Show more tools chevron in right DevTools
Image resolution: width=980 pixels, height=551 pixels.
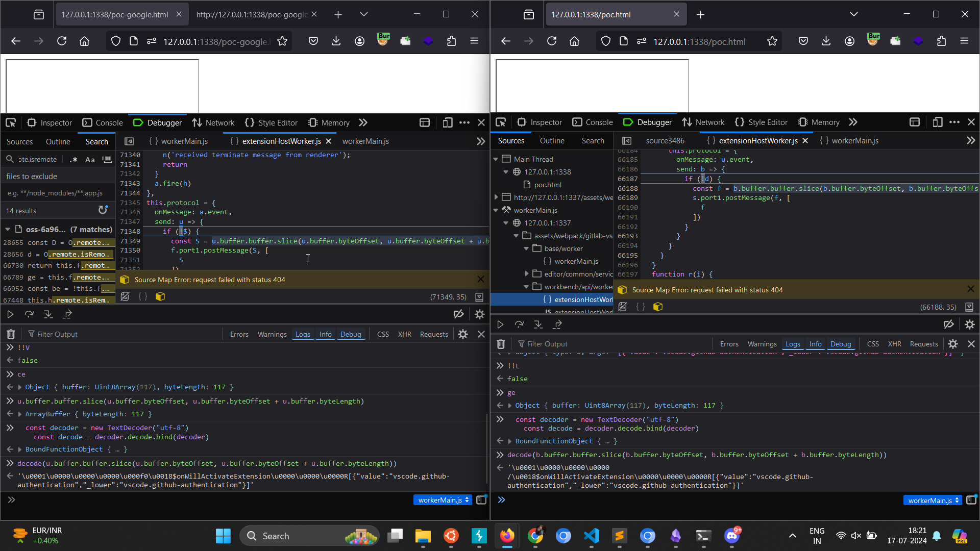(x=853, y=122)
